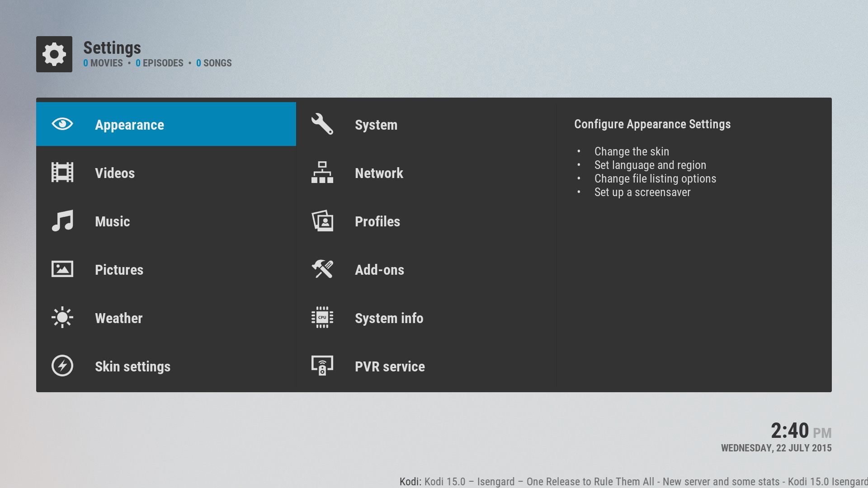Click the eye icon beside Appearance
Image resolution: width=868 pixels, height=488 pixels.
[62, 124]
